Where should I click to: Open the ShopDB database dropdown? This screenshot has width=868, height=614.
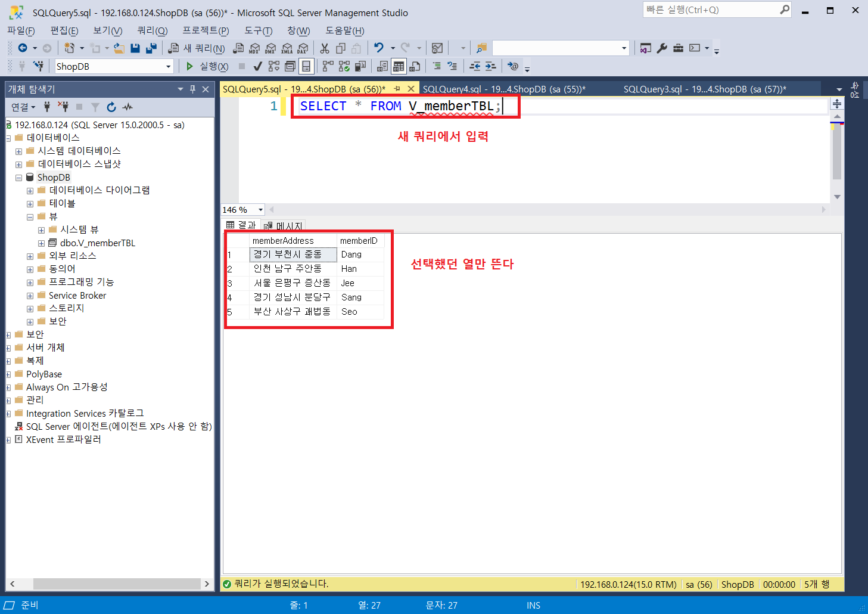click(x=168, y=67)
